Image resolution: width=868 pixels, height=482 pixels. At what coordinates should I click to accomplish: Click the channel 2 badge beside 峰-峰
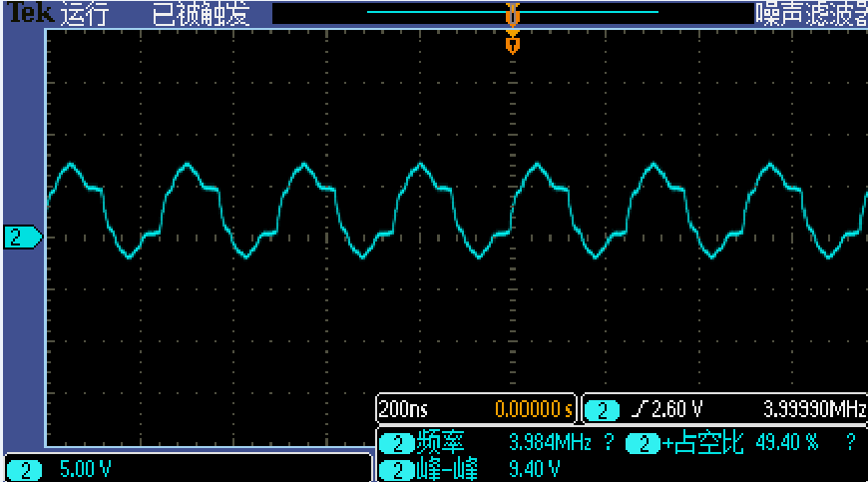(x=397, y=471)
